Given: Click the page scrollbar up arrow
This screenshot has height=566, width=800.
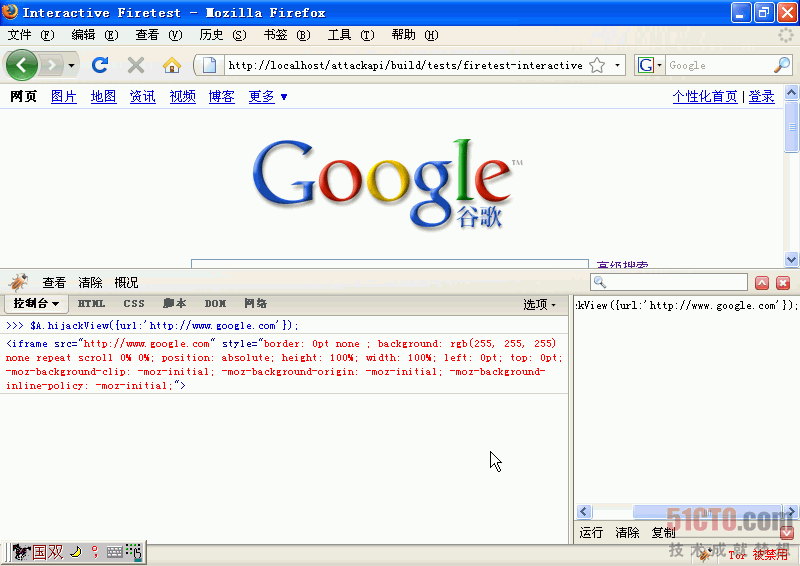Looking at the screenshot, I should coord(791,92).
